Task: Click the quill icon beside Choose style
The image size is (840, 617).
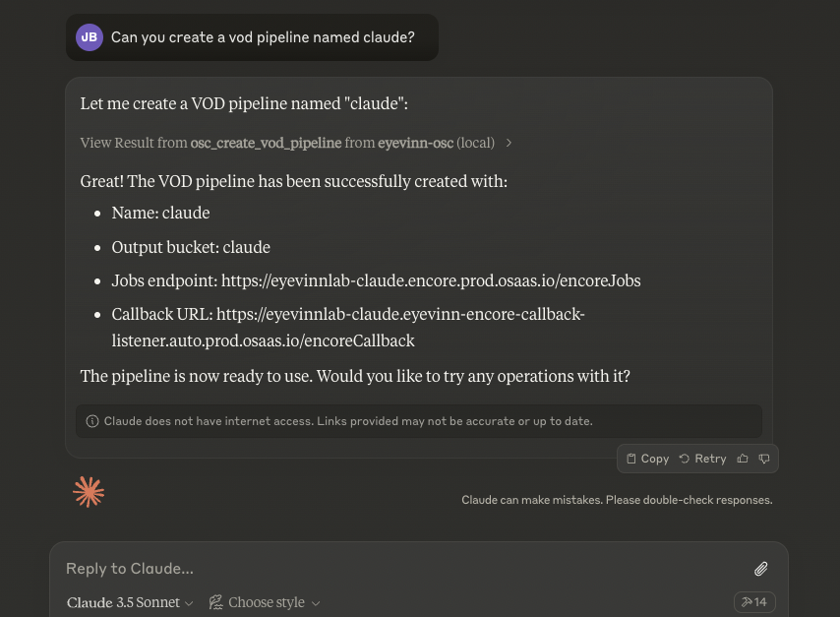Action: (x=215, y=601)
